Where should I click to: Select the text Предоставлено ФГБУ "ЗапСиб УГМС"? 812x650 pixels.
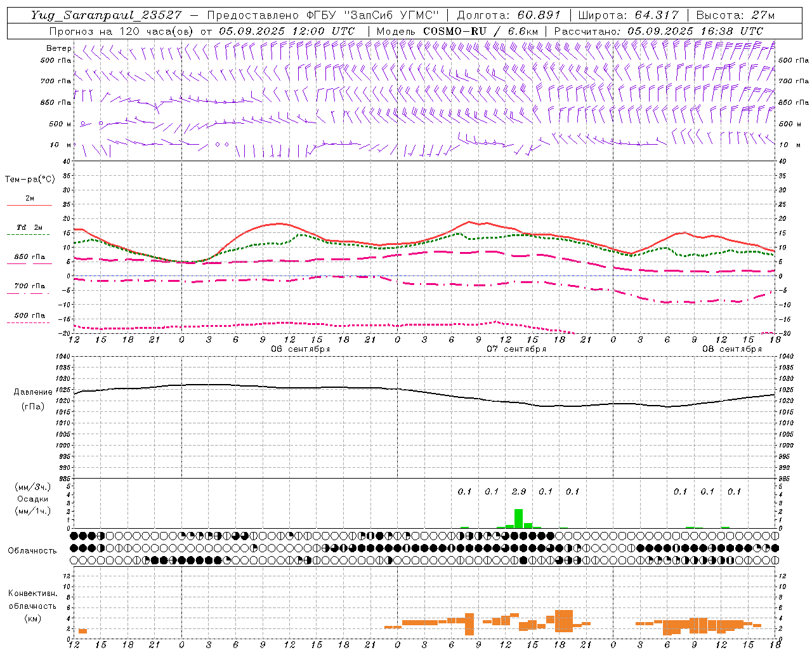tap(324, 15)
